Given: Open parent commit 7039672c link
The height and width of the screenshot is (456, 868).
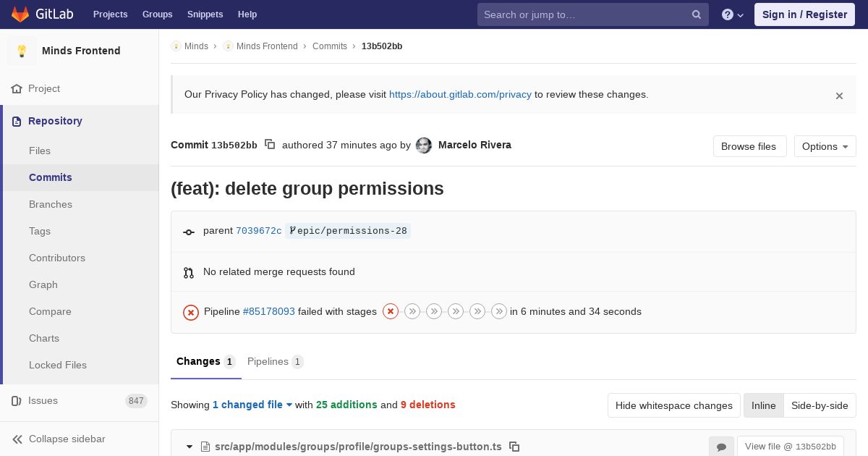Looking at the screenshot, I should pyautogui.click(x=259, y=231).
